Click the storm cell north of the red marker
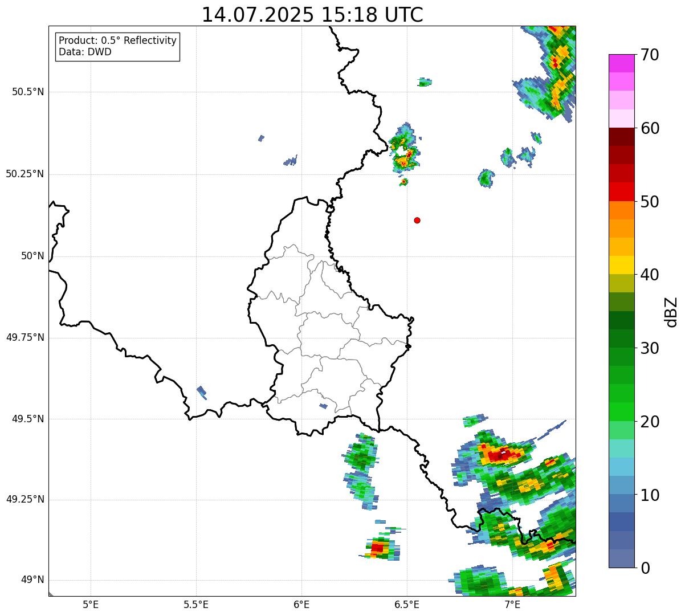 tap(405, 149)
